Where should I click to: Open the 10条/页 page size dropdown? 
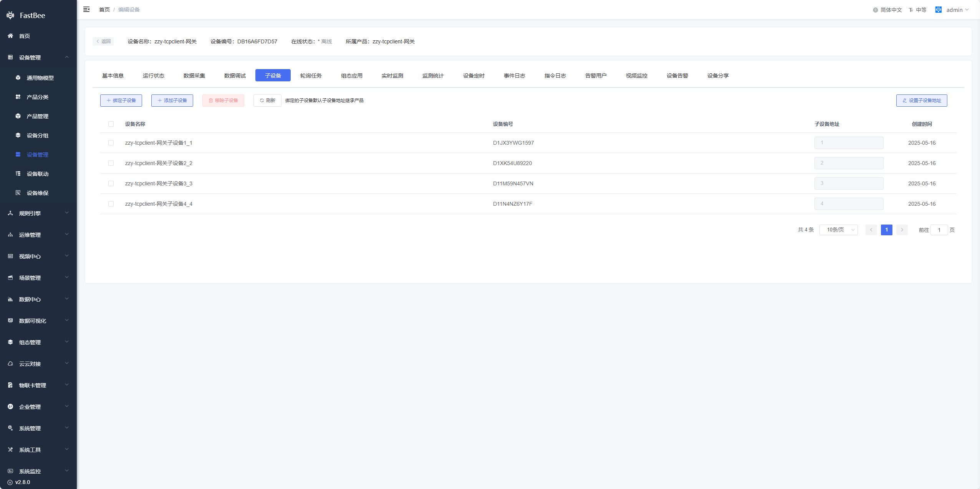[838, 230]
